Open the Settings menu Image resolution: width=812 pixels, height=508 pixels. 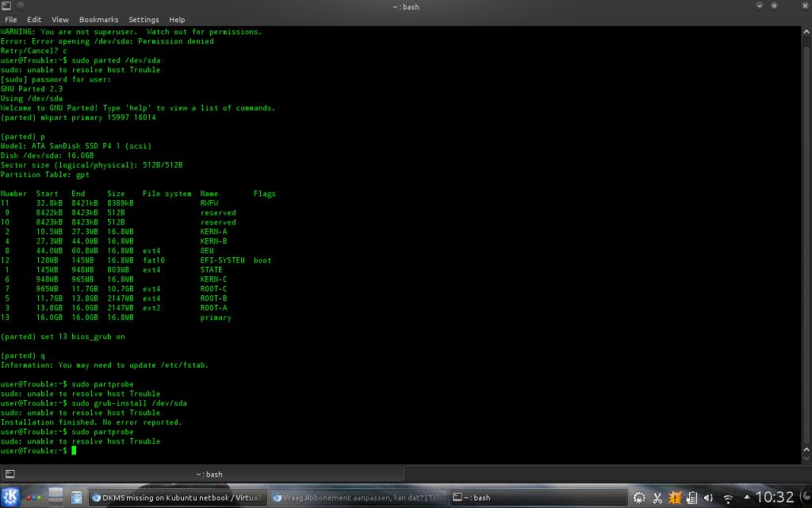[x=144, y=19]
